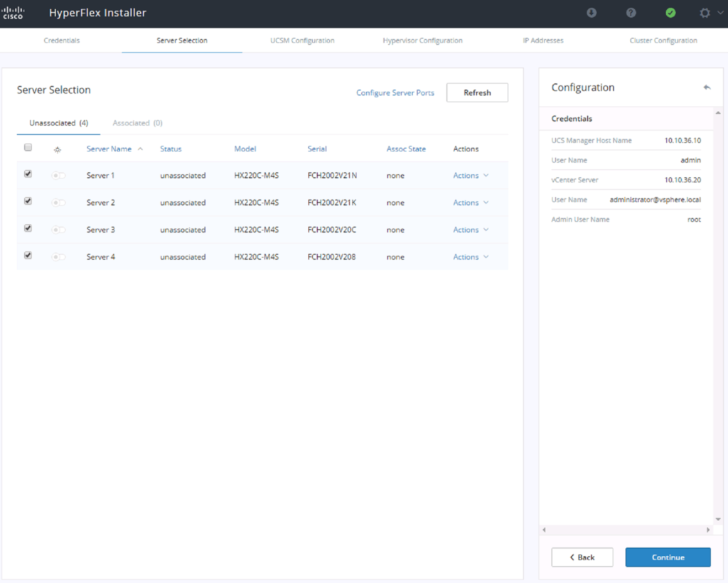Uncheck the Server 4 checkbox
This screenshot has height=583, width=728.
point(28,255)
